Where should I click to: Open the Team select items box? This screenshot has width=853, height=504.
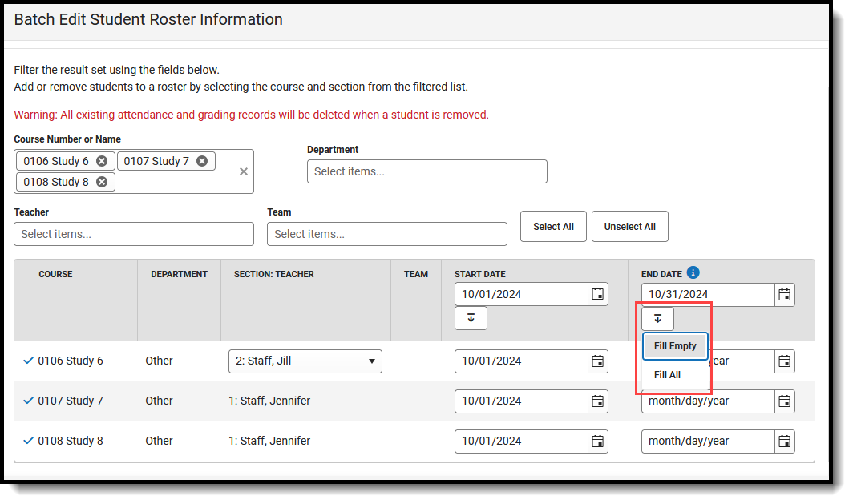click(386, 234)
